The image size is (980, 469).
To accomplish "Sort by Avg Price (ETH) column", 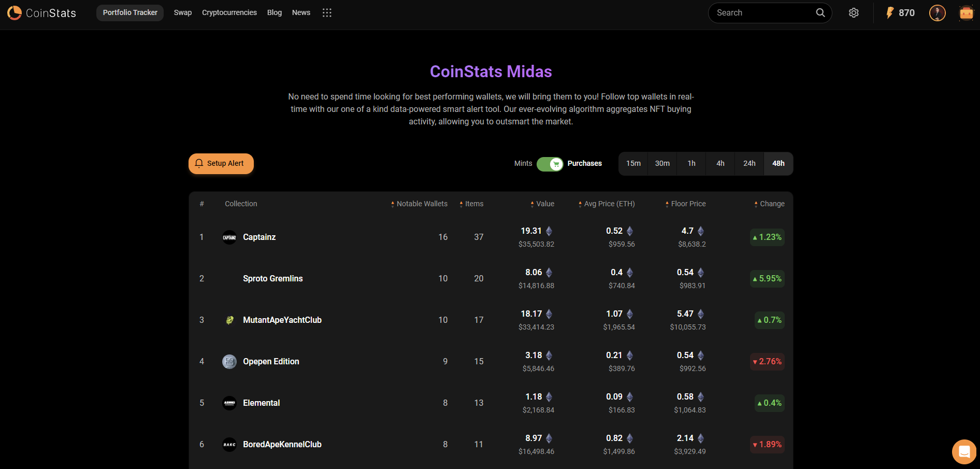I will point(579,204).
